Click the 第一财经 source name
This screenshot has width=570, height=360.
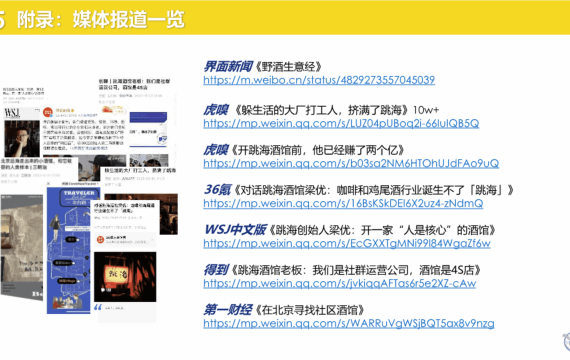[228, 310]
